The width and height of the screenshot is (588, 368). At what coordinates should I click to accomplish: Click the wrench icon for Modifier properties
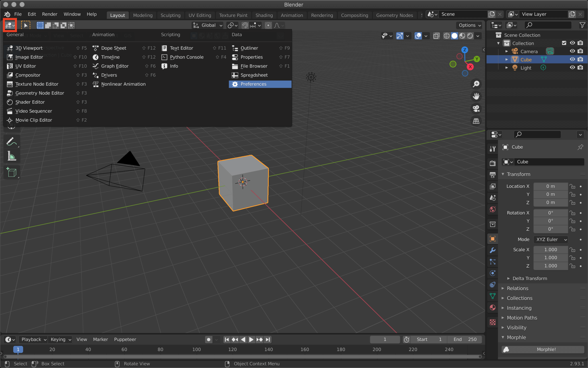(493, 250)
